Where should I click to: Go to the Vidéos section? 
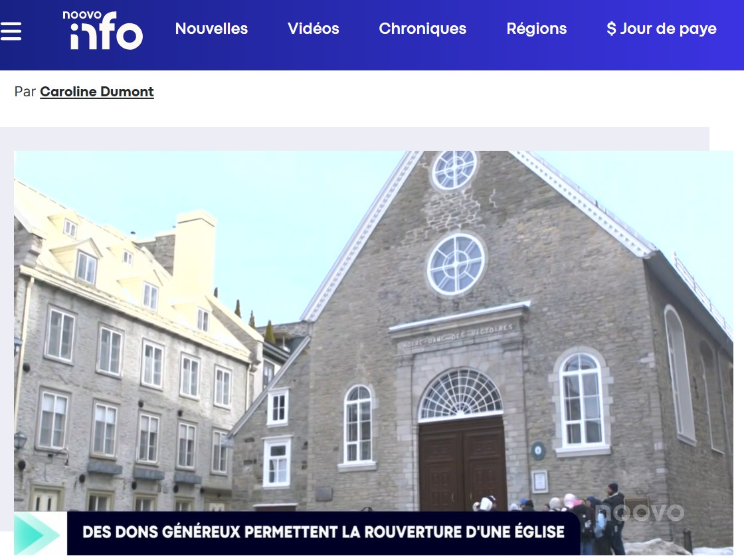tap(313, 29)
